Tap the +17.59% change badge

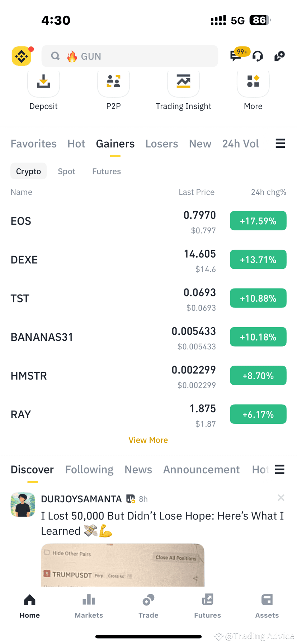[258, 221]
